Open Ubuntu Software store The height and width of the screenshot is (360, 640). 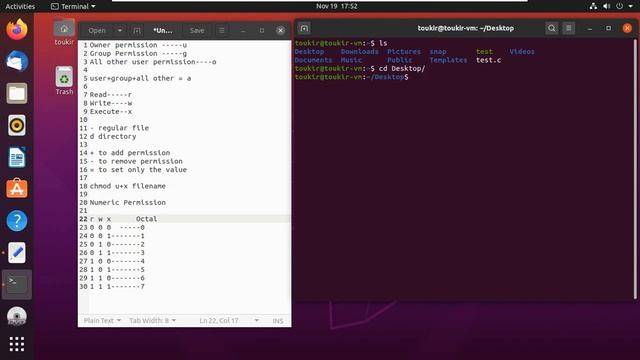pyautogui.click(x=17, y=189)
